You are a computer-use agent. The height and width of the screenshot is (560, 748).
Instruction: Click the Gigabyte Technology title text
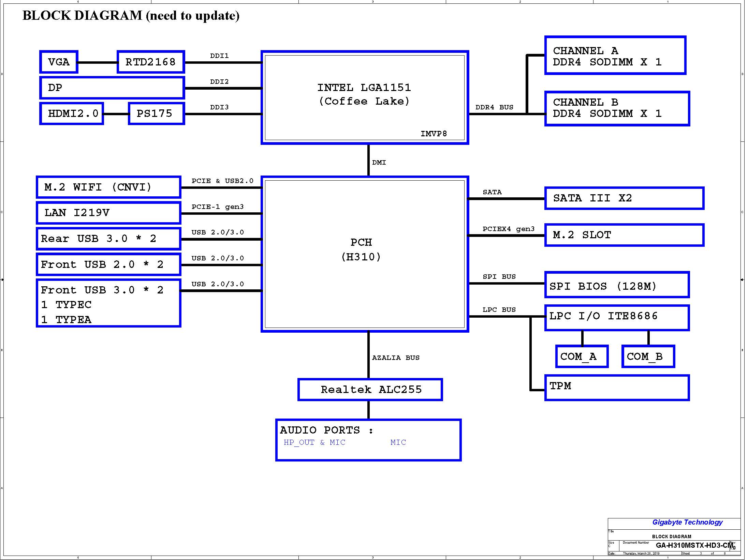[x=687, y=523]
